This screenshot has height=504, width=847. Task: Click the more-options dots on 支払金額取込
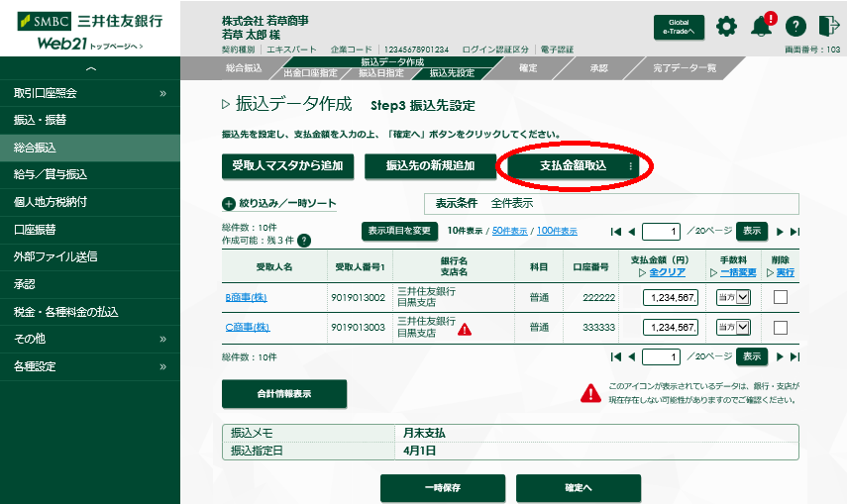[630, 166]
